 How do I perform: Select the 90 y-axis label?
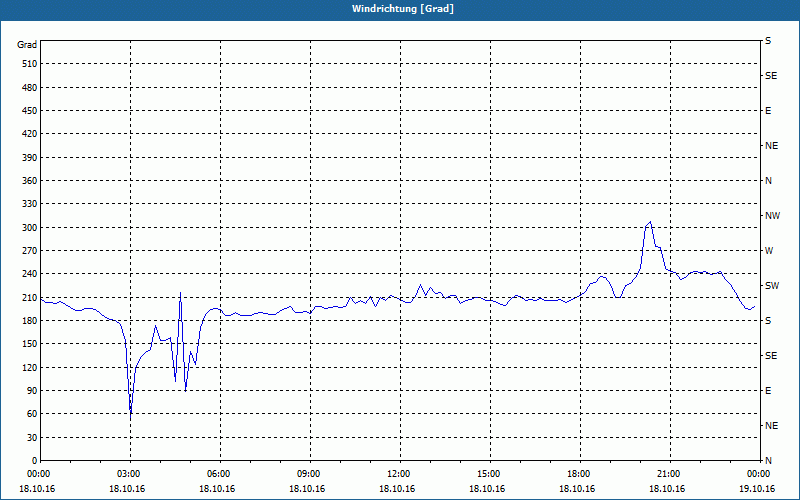pos(32,391)
